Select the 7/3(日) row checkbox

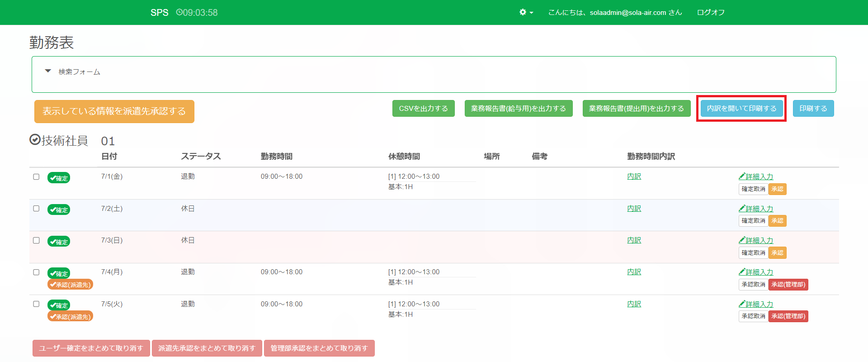(x=36, y=240)
